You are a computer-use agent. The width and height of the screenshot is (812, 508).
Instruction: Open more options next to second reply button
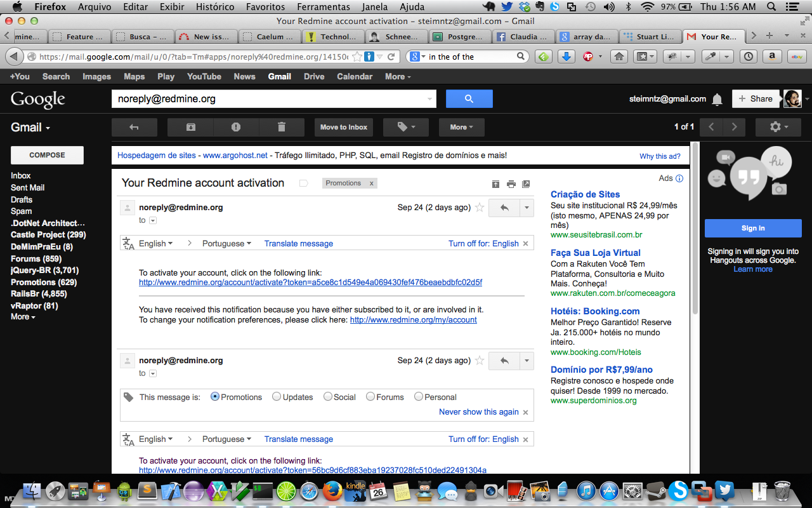tap(527, 361)
